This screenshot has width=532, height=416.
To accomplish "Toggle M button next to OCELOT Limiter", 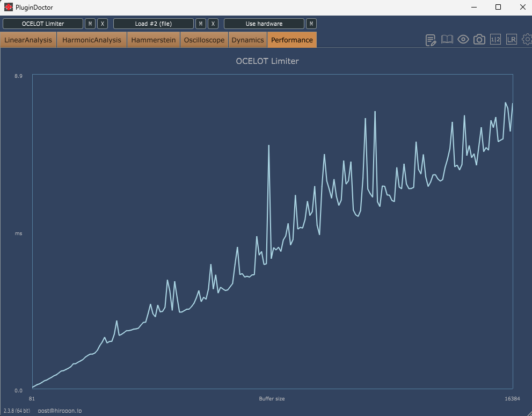I will [90, 24].
